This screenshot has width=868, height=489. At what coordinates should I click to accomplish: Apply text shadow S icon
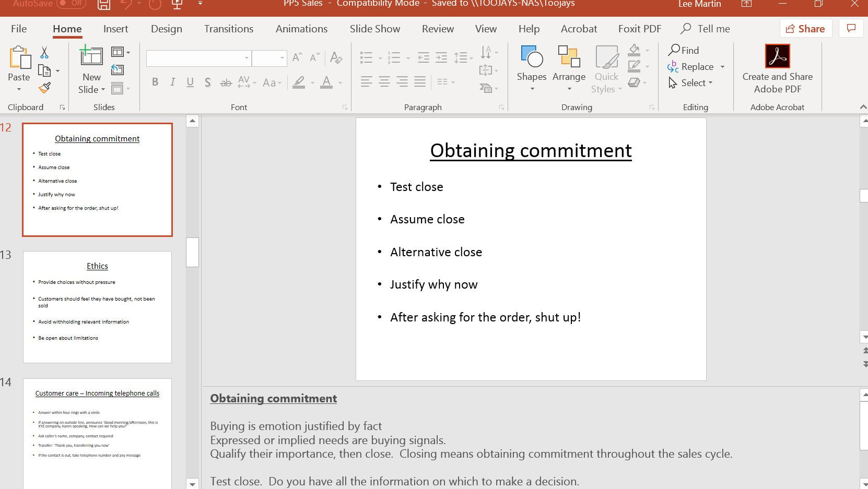click(x=208, y=82)
